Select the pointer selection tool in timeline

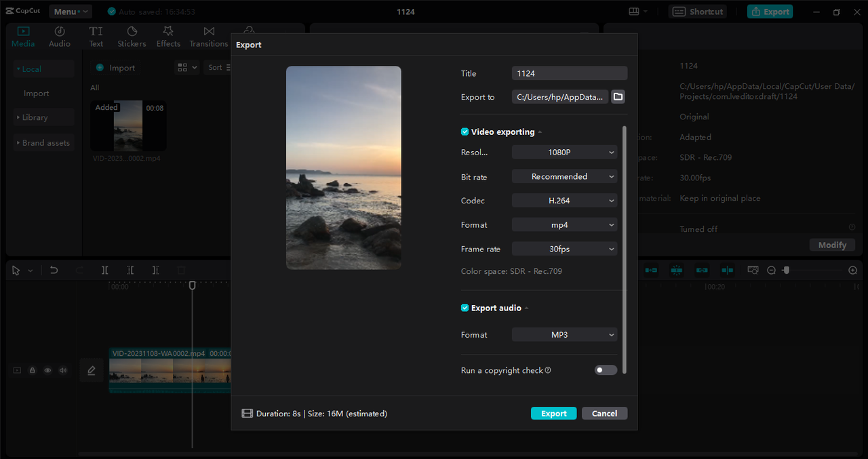(x=16, y=271)
